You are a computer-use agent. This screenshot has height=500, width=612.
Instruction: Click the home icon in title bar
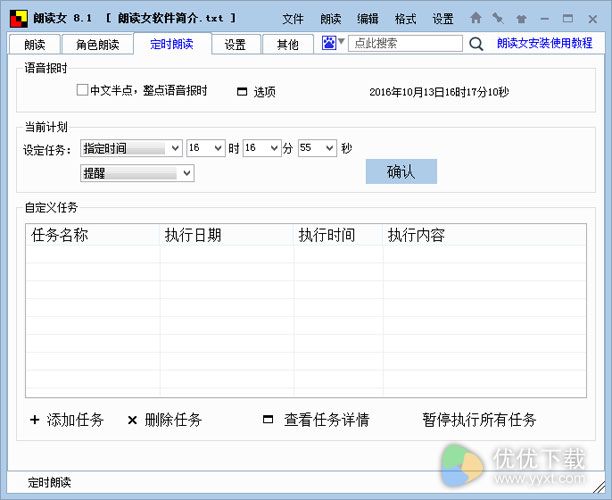pyautogui.click(x=476, y=18)
